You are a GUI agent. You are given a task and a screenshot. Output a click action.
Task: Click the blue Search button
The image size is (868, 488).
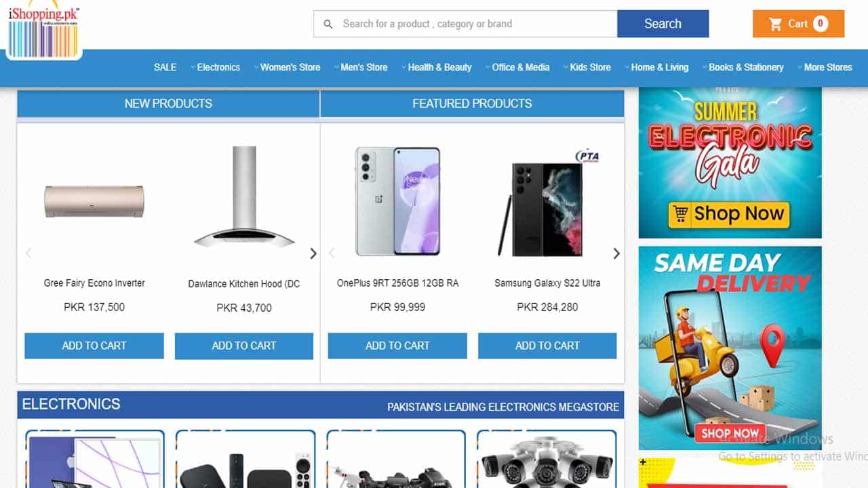663,24
